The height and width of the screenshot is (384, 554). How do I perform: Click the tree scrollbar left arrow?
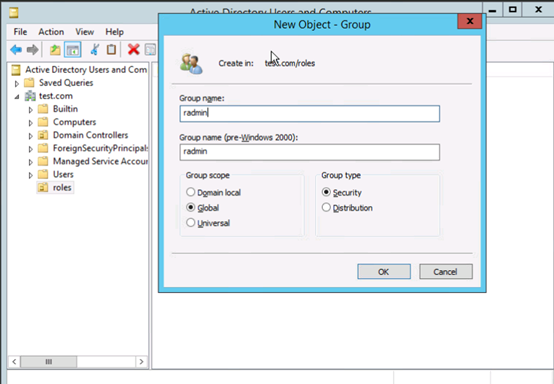coord(14,361)
